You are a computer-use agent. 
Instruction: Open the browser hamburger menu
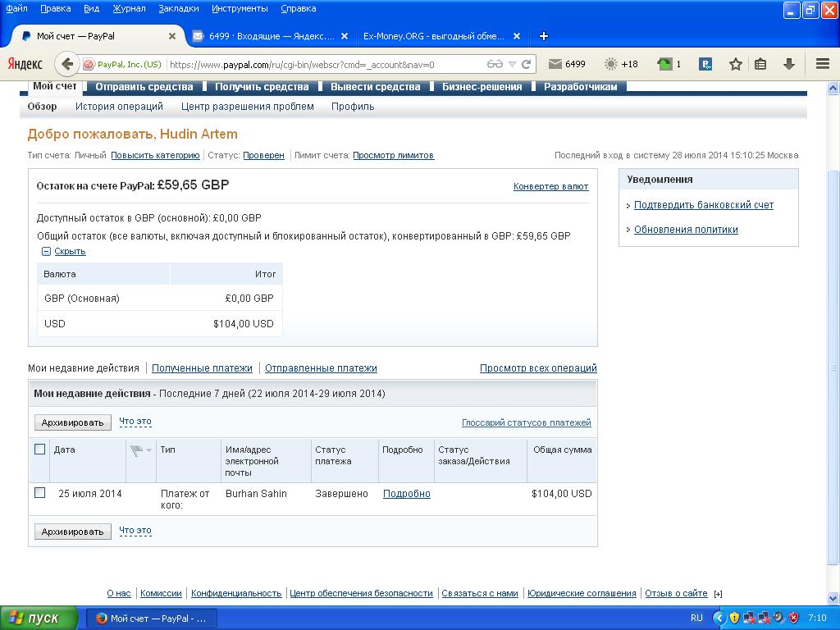pos(823,64)
